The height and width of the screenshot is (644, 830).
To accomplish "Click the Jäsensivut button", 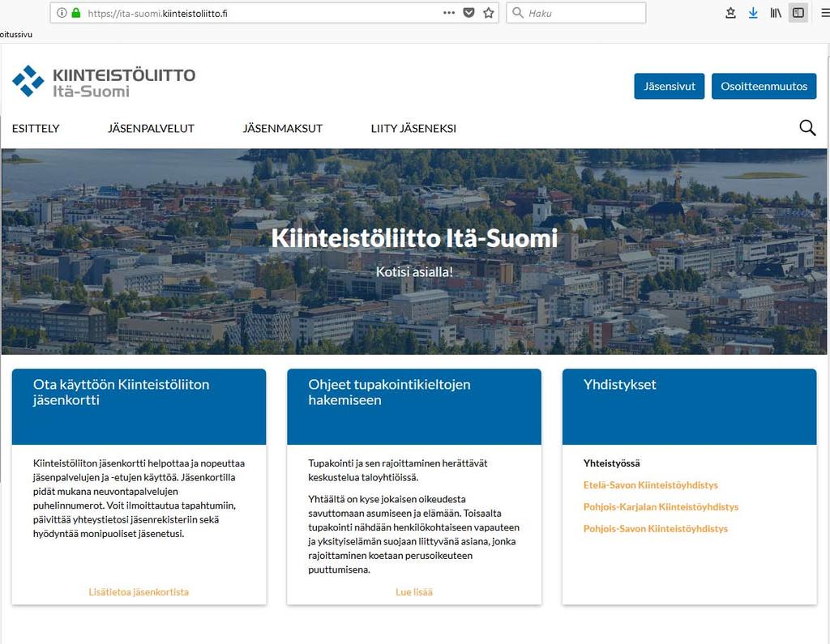I will [669, 86].
